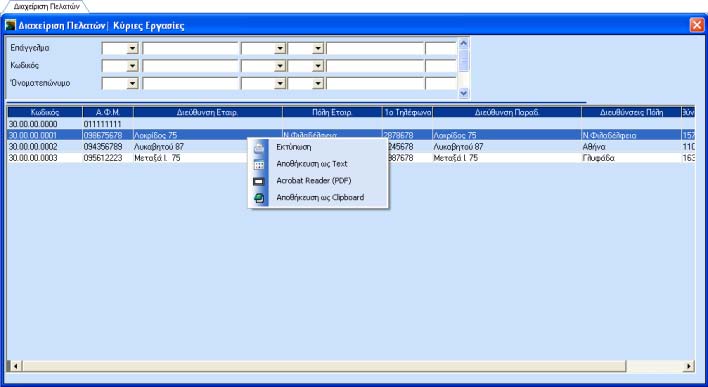Click Λυκαβητού 87 in the delivery address column
This screenshot has height=387, width=708.
point(458,147)
